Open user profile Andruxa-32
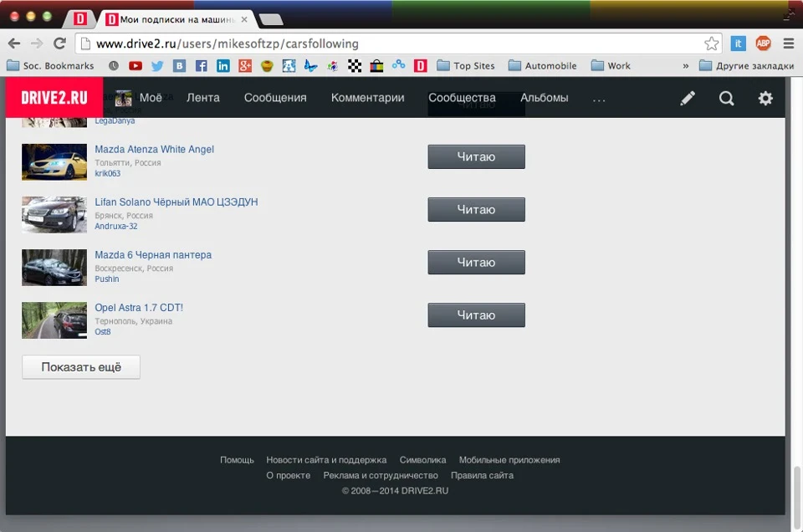 point(116,226)
